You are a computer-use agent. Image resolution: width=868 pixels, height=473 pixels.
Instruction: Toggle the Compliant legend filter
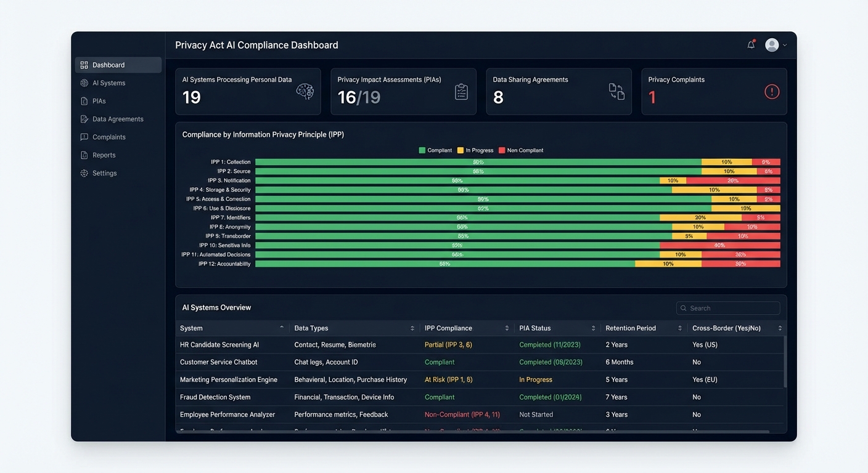[435, 150]
